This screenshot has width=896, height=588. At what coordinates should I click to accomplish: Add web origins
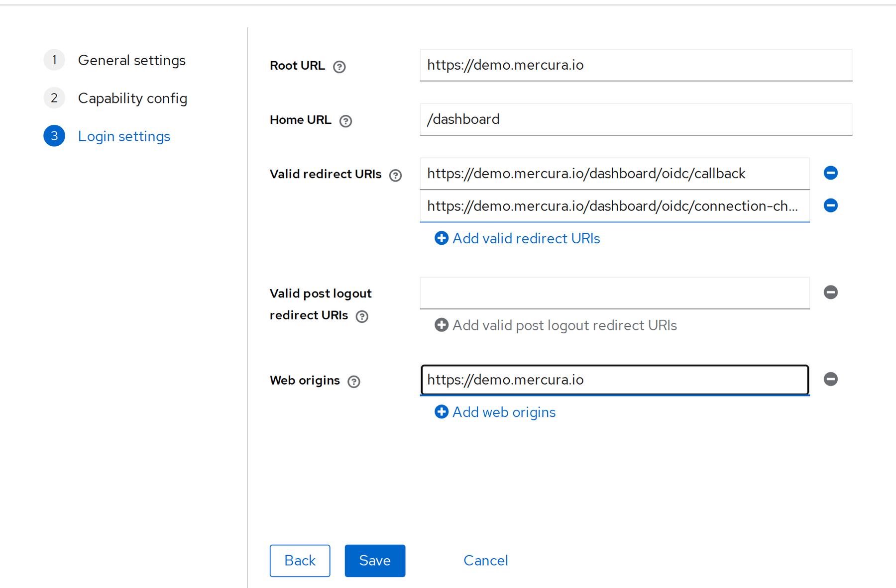pos(495,412)
